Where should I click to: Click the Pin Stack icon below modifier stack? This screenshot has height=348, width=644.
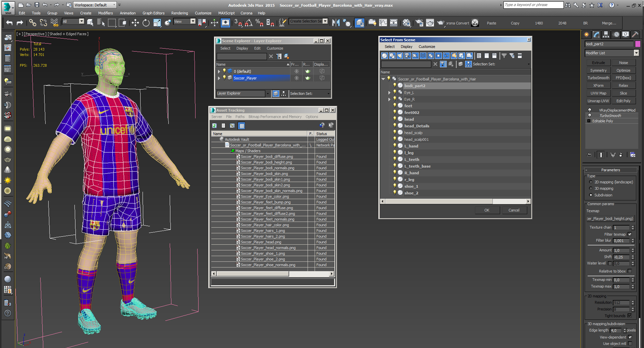click(x=589, y=154)
